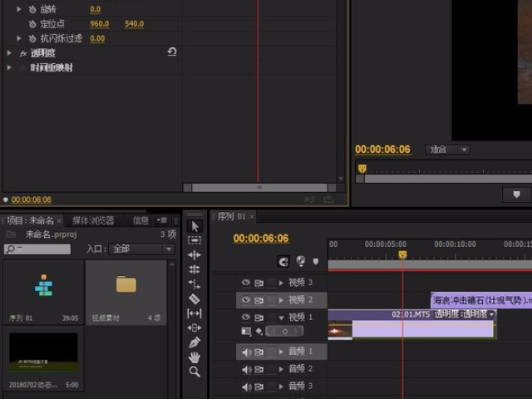532x399 pixels.
Task: Click the effect controls horizontal scrollbar
Action: [x=259, y=187]
